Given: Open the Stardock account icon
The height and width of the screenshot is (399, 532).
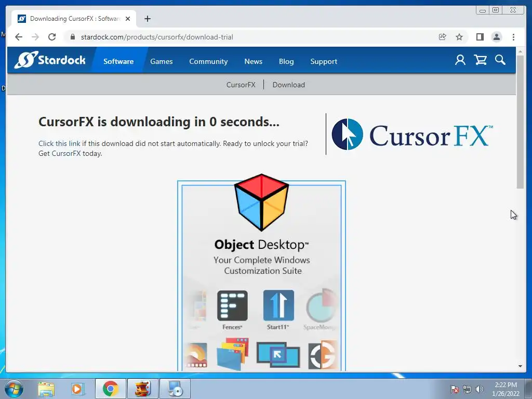Looking at the screenshot, I should [x=460, y=60].
